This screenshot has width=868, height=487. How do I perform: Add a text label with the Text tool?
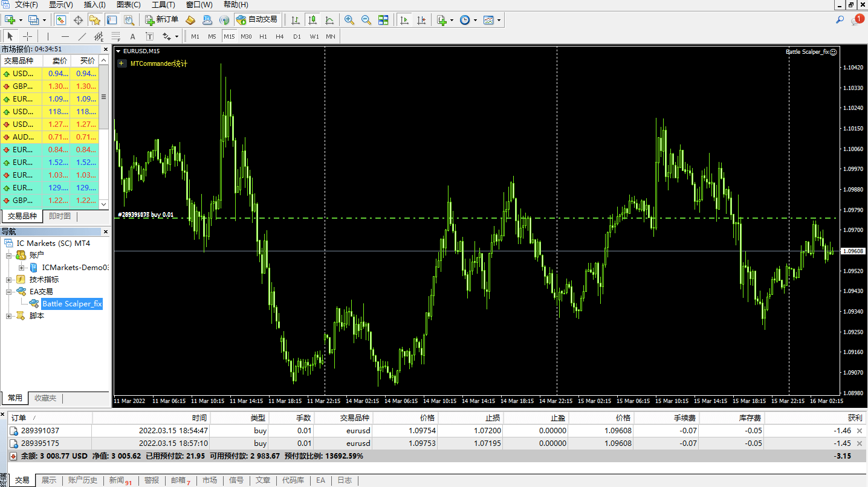click(x=133, y=36)
